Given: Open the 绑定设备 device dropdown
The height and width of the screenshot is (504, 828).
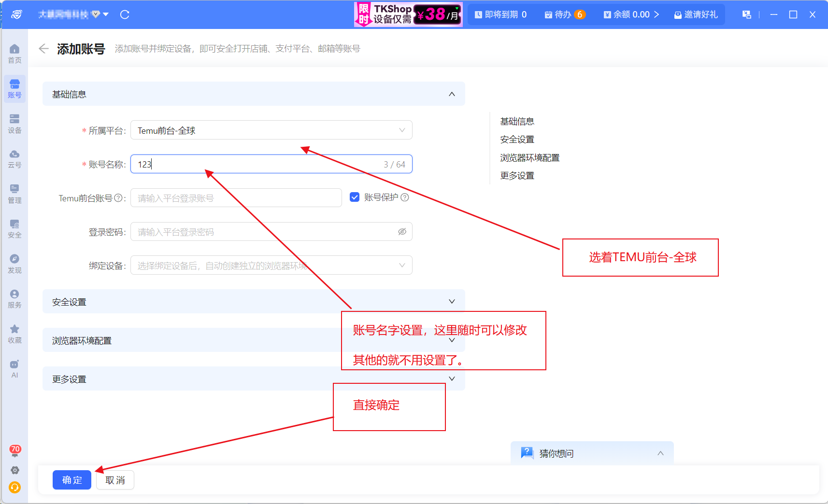Looking at the screenshot, I should tap(271, 266).
